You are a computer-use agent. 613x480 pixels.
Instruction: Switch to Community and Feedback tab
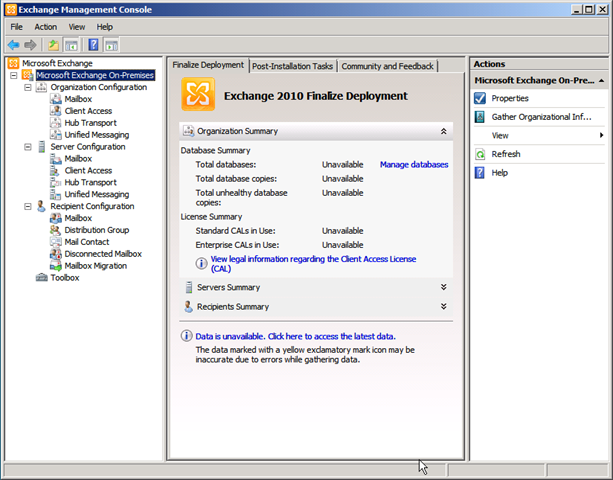click(x=387, y=66)
